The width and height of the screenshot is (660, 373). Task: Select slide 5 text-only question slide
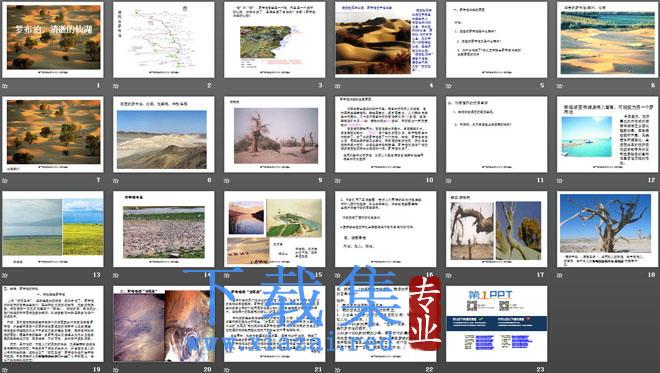coord(497,40)
